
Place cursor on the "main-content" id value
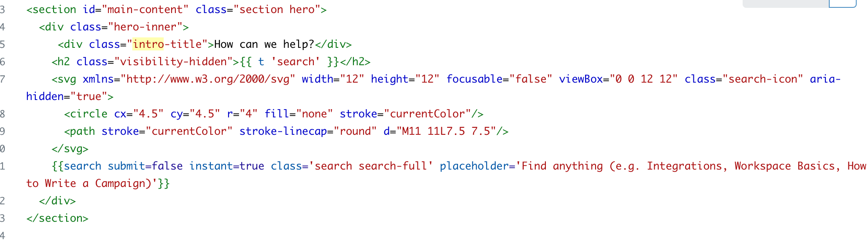click(145, 10)
